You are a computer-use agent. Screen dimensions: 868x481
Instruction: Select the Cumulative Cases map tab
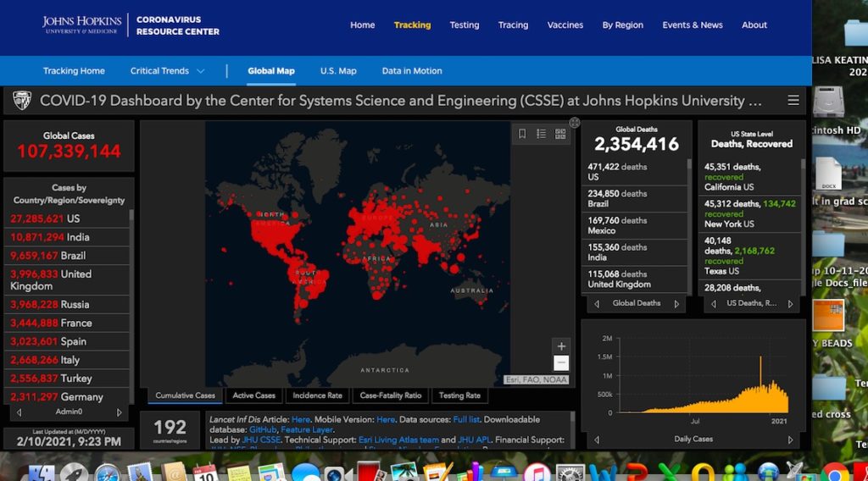[x=185, y=395]
